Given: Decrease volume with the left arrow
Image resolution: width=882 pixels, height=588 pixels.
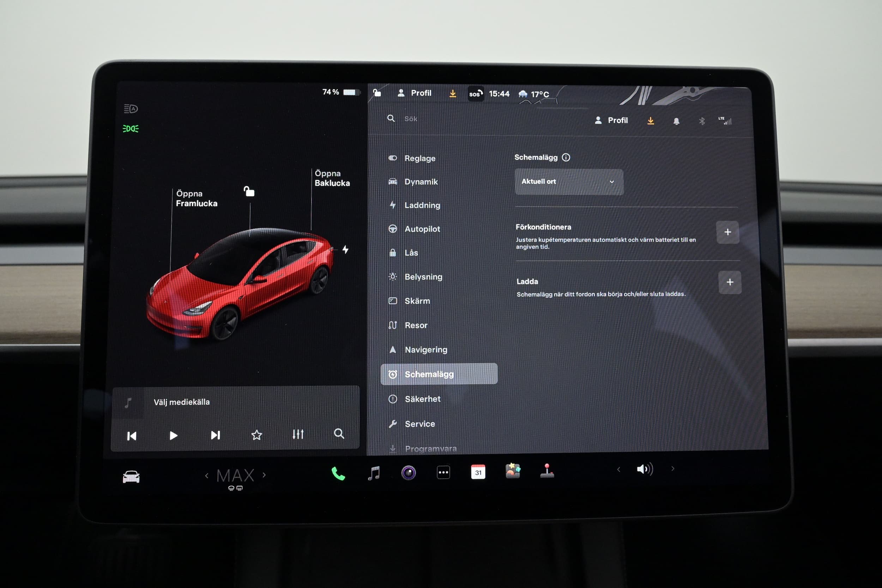Looking at the screenshot, I should point(619,469).
